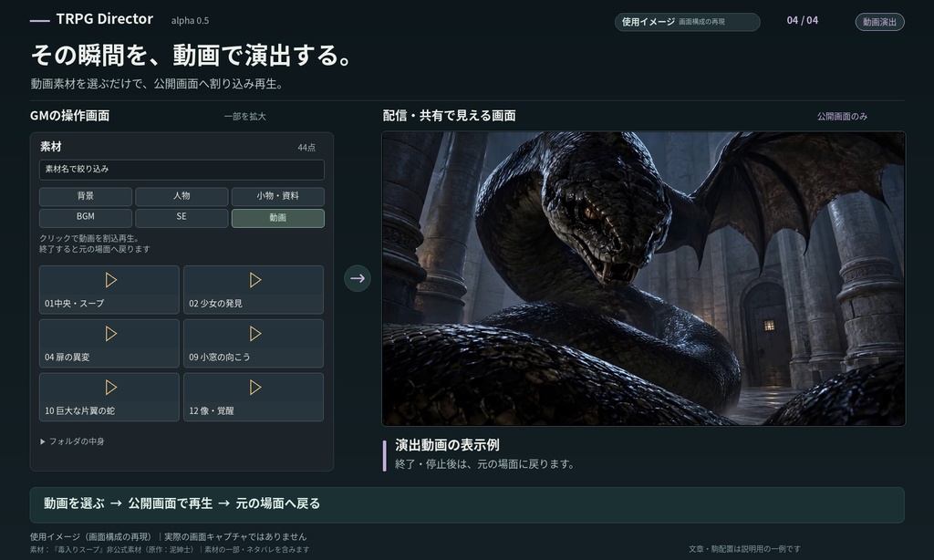Click the alpha 0.5 version label
Screen dimensions: 934x560
coord(190,21)
